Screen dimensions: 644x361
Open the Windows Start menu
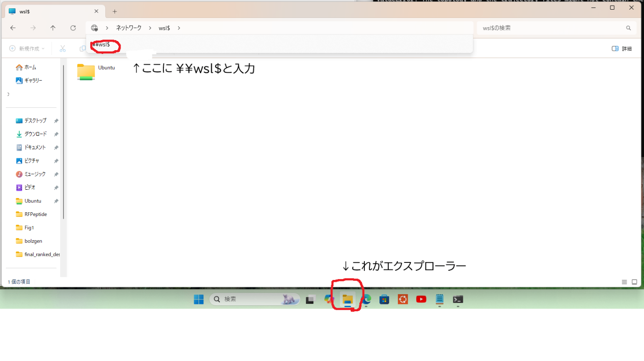point(199,299)
